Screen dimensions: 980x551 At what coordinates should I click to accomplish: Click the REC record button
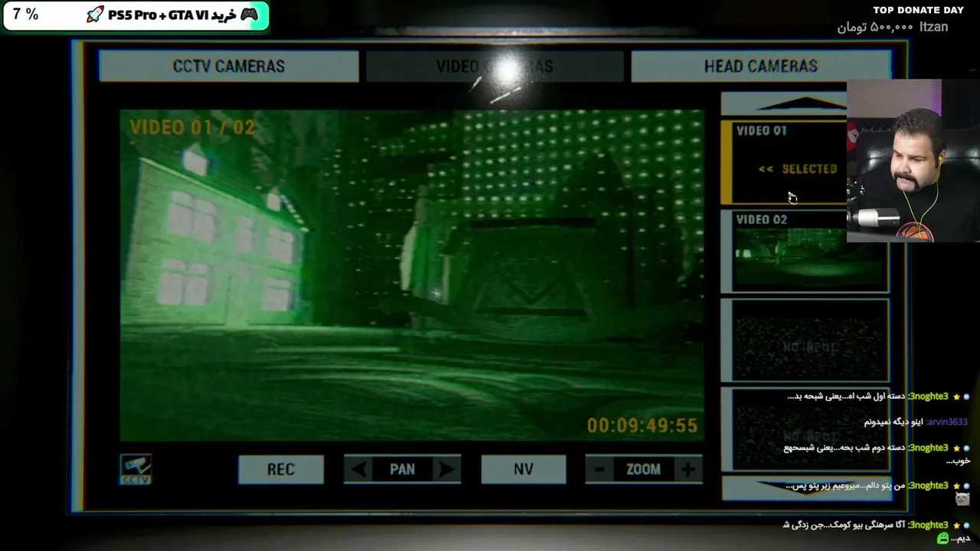click(281, 470)
